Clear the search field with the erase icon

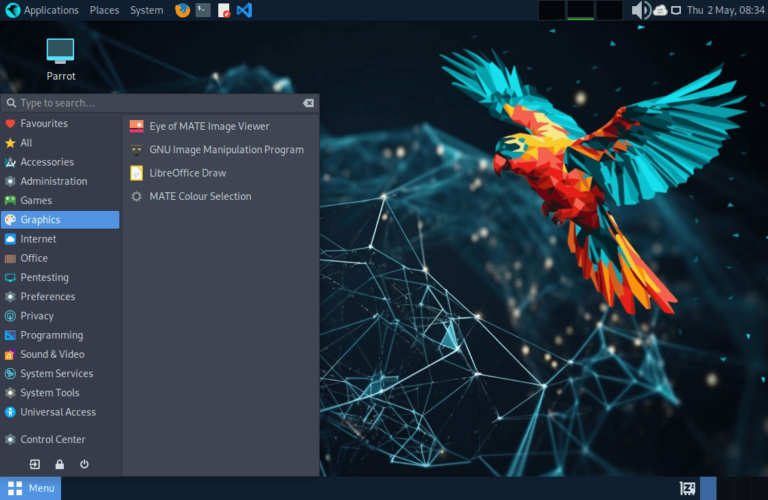308,103
